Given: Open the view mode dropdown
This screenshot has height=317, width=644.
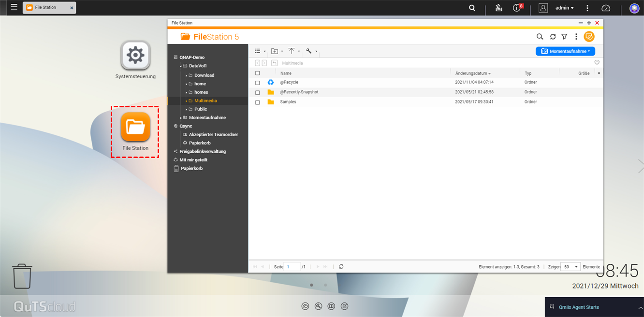Looking at the screenshot, I should coord(260,51).
